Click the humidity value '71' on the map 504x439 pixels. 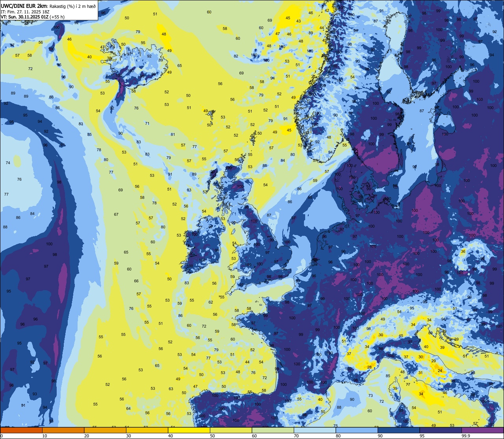click(147, 123)
